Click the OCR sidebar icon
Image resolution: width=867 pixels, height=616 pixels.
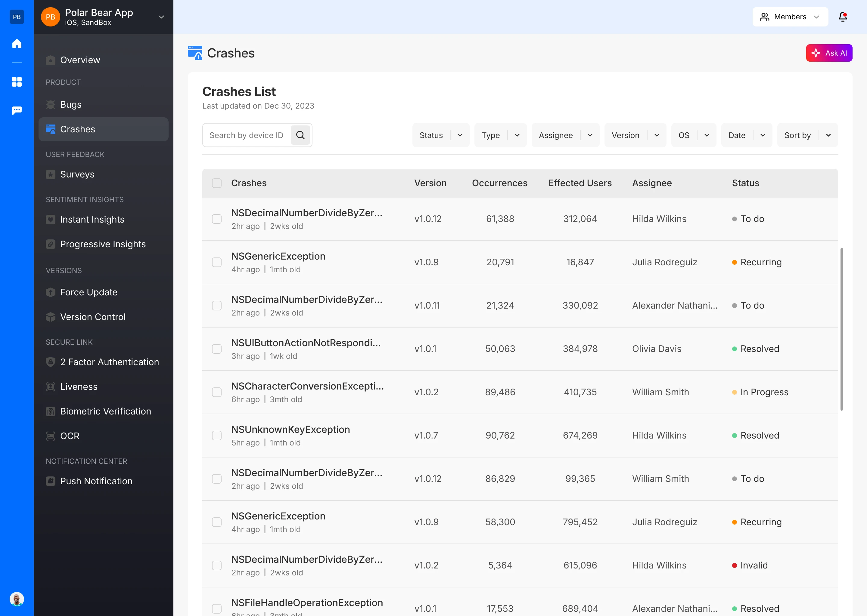[x=51, y=436]
